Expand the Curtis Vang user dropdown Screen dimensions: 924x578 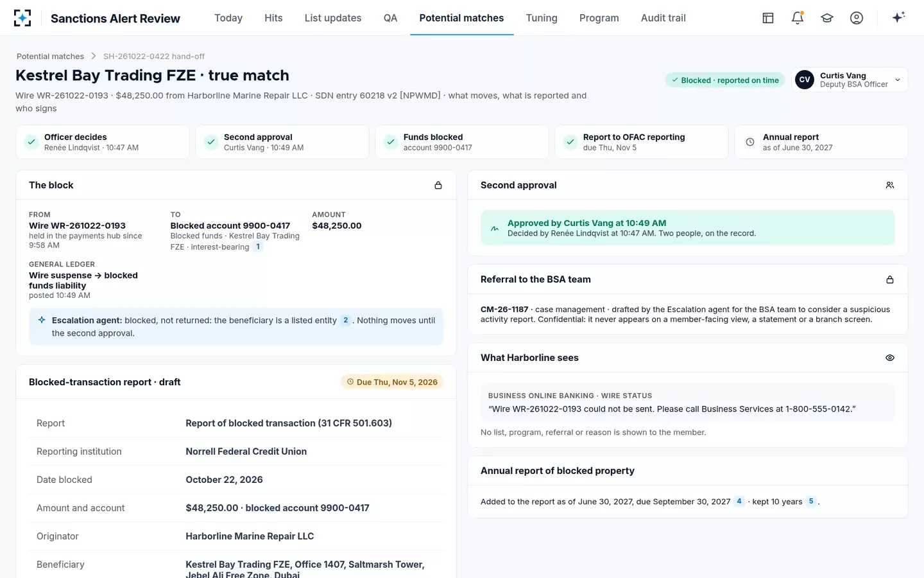point(850,80)
